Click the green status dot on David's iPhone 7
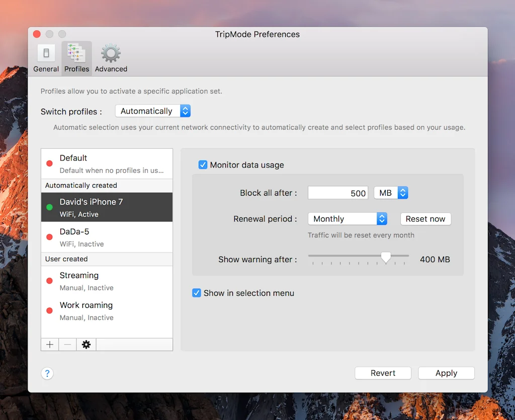 (x=49, y=207)
